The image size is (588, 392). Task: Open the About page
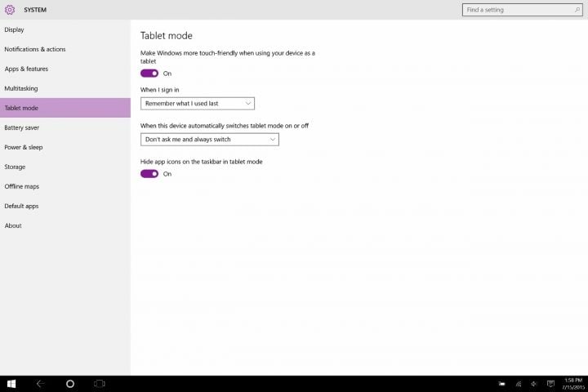pyautogui.click(x=65, y=225)
